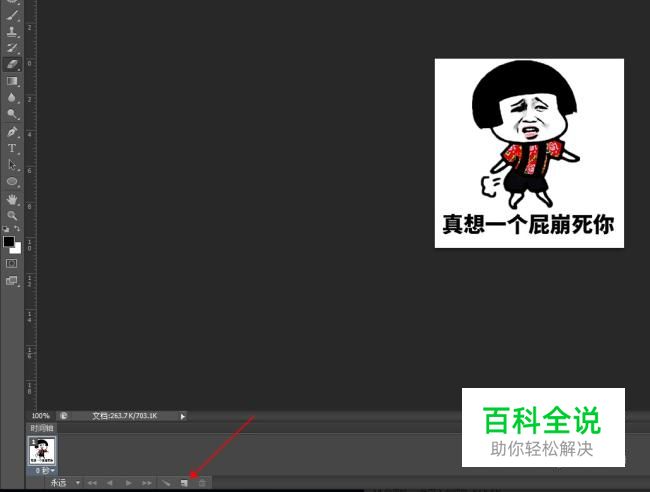Click the tween animation frames icon
The width and height of the screenshot is (650, 492).
166,483
